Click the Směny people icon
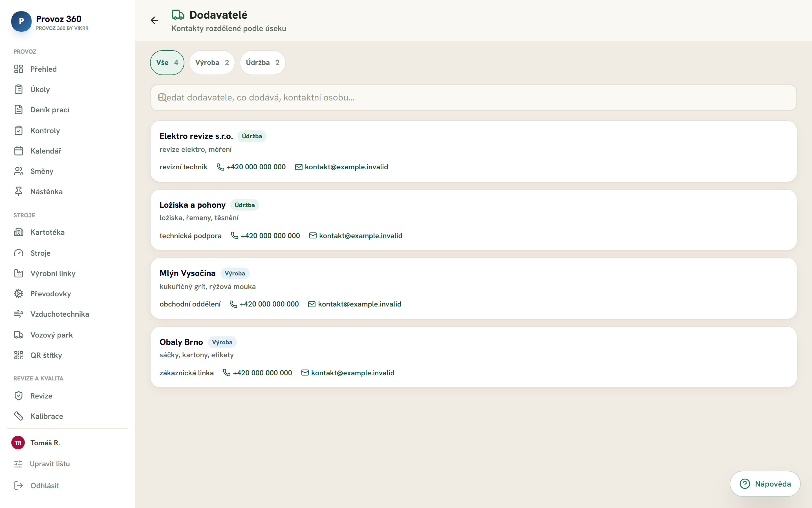Image resolution: width=812 pixels, height=508 pixels. click(x=18, y=171)
